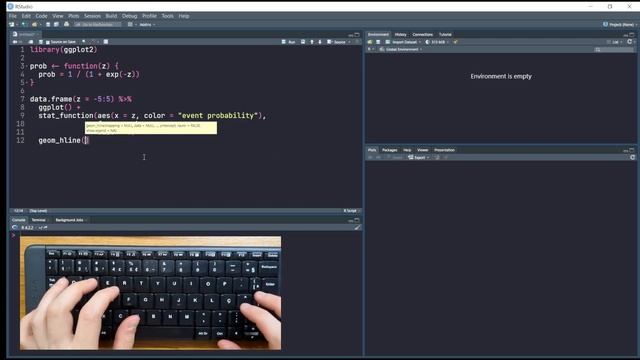Viewport: 640px width, 360px height.
Task: Click the Compile Report notebook icon
Action: (106, 42)
